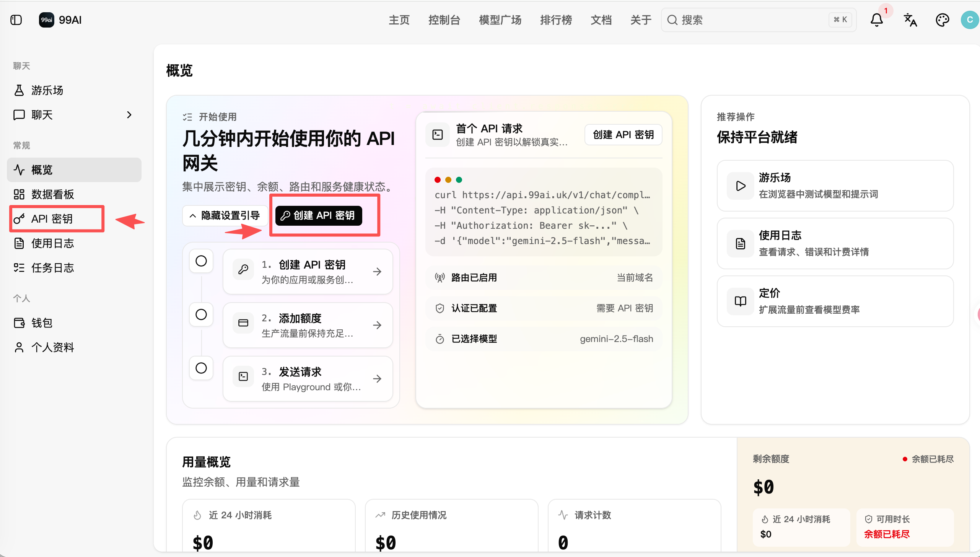Click arrow on 发送请求 step

coord(377,379)
